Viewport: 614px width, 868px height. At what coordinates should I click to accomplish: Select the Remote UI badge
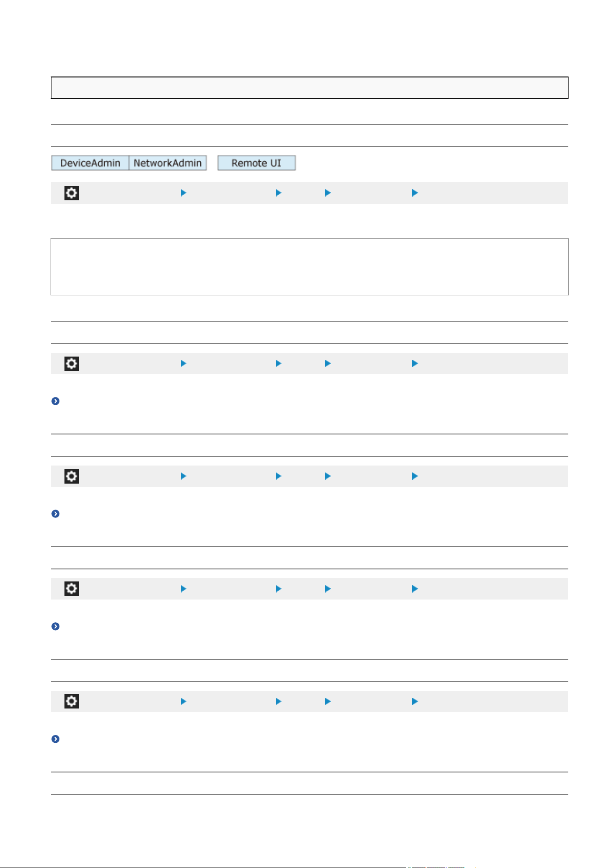256,163
